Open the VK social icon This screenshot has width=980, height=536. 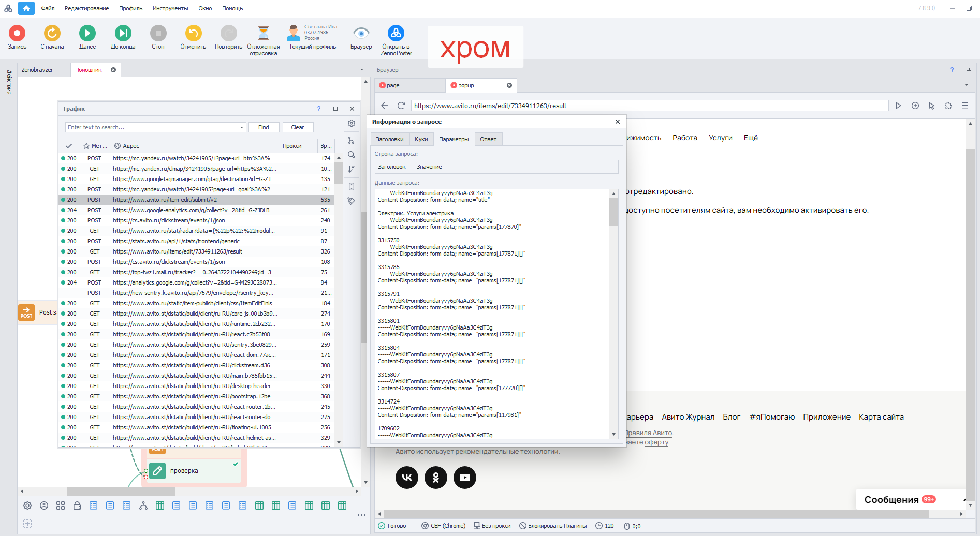point(407,478)
